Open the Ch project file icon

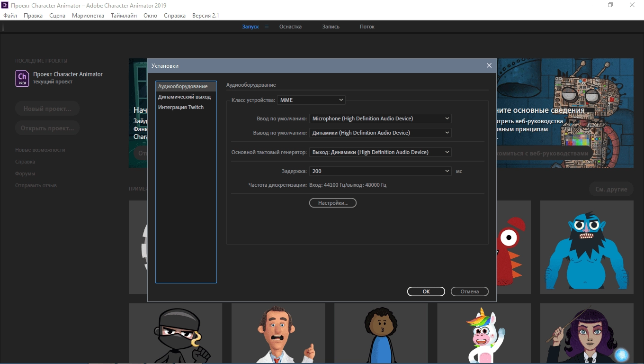coord(22,78)
